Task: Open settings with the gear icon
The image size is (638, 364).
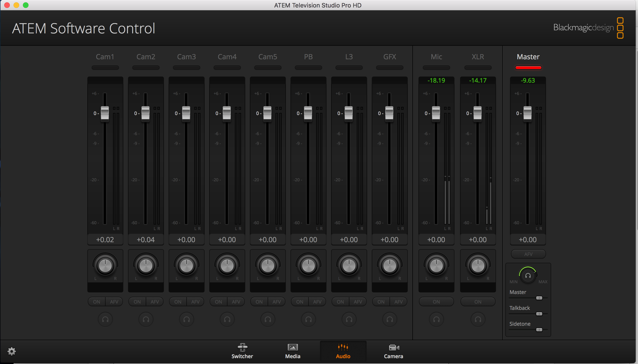Action: pos(12,351)
